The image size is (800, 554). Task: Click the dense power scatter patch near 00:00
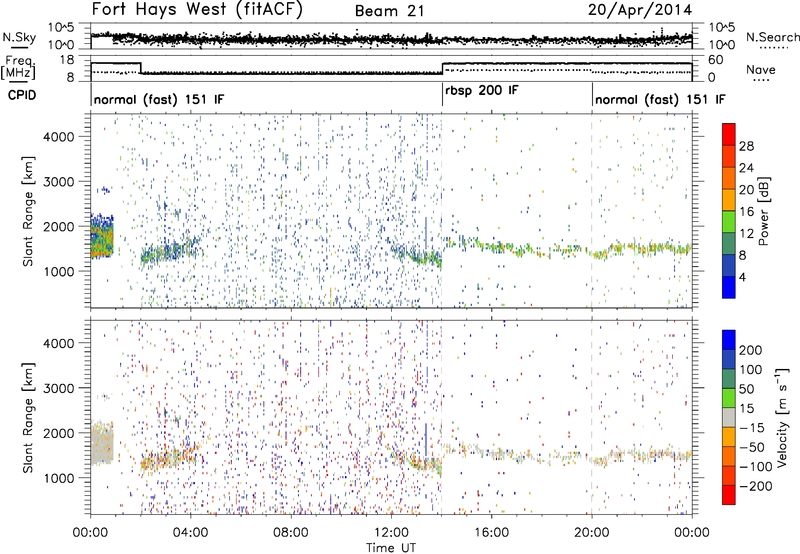pyautogui.click(x=102, y=236)
